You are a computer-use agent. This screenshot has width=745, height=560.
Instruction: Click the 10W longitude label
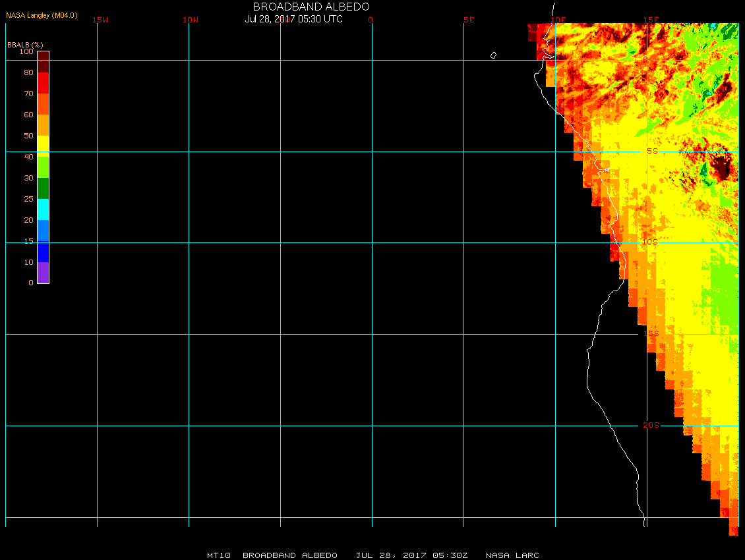coord(191,20)
